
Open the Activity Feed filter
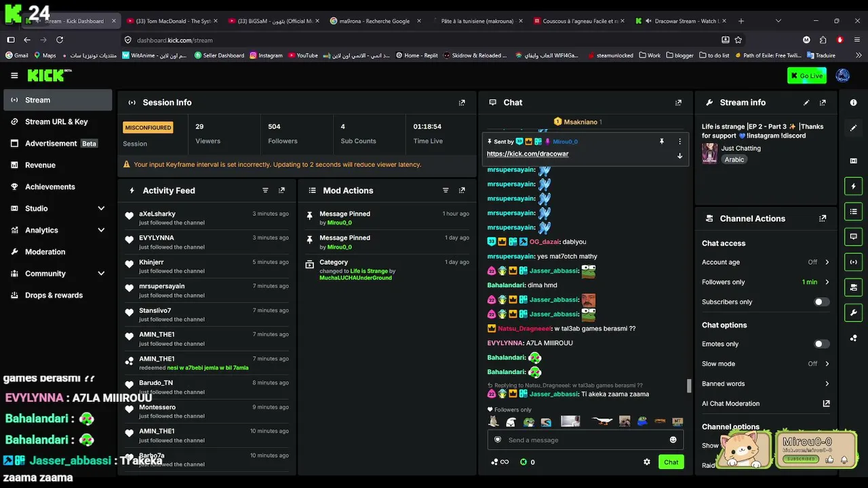[265, 190]
